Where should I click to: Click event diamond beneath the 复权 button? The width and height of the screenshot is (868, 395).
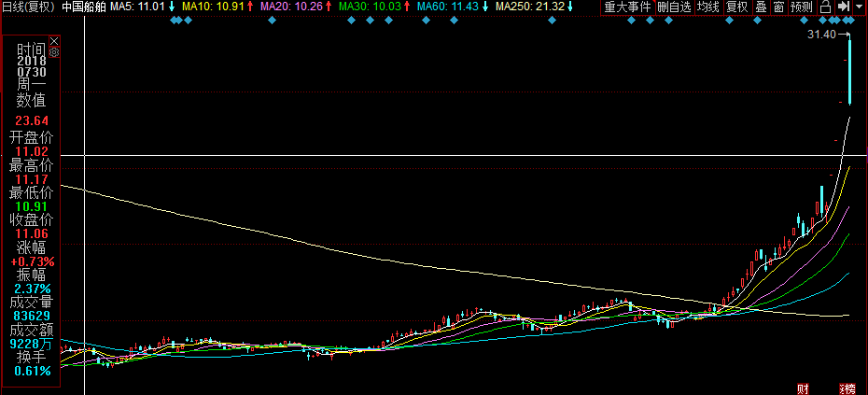(x=730, y=21)
